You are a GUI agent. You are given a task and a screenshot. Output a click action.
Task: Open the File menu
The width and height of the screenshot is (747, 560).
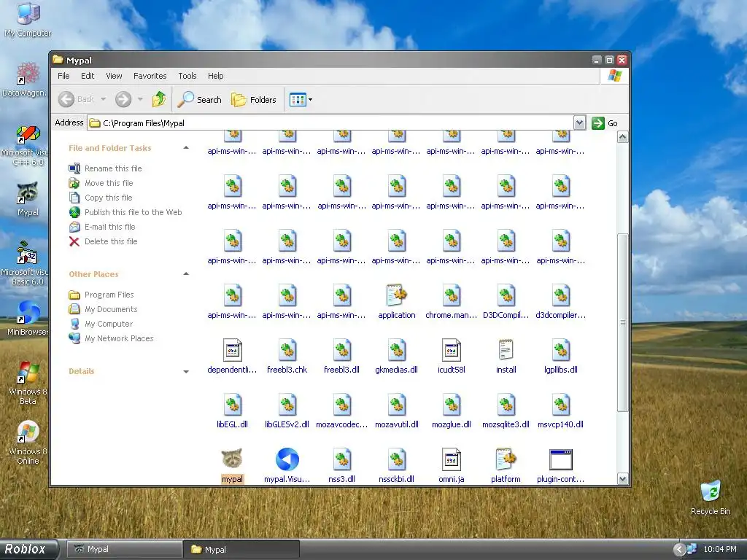pos(63,76)
